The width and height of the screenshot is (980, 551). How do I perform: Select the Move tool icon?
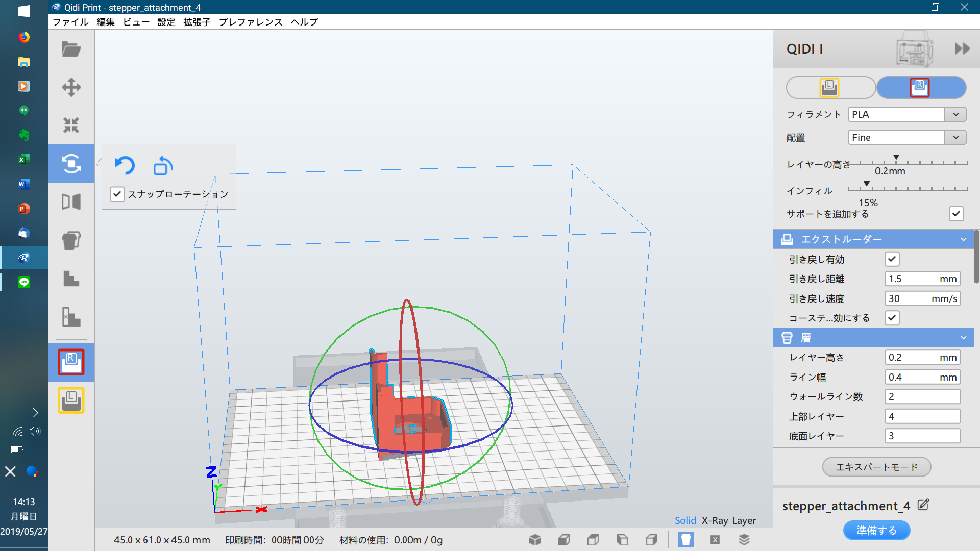[71, 87]
